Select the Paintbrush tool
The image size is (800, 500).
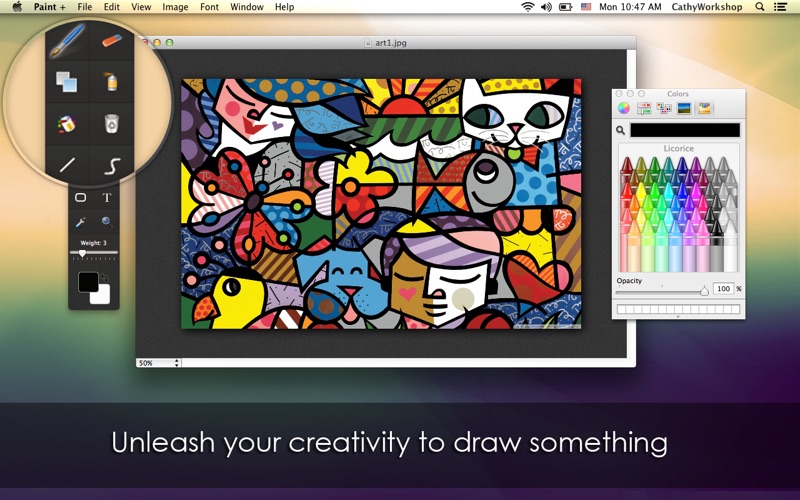pos(67,41)
